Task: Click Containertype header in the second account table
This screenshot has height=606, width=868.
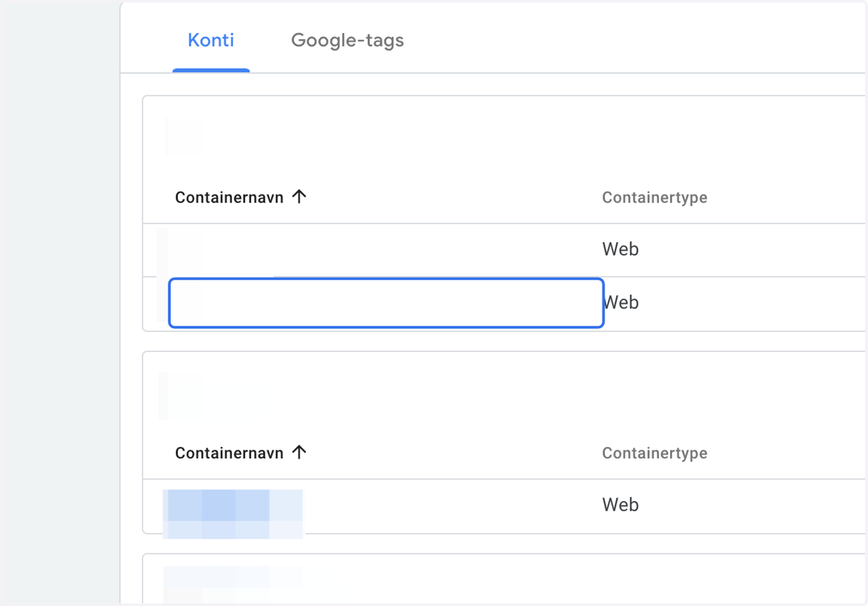Action: pos(655,453)
